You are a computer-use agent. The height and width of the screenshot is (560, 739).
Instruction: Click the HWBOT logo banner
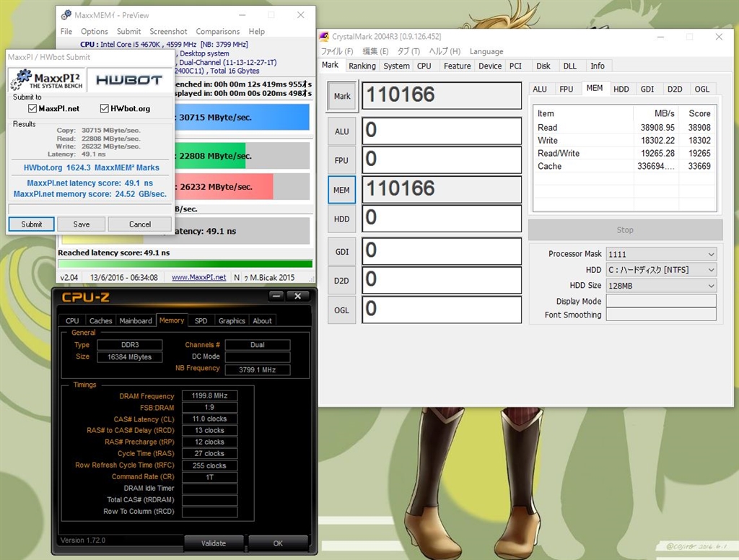[x=129, y=80]
